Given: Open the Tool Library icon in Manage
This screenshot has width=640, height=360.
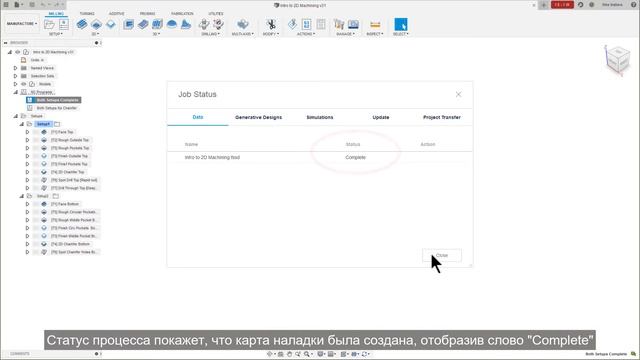Looking at the screenshot, I should (x=339, y=24).
